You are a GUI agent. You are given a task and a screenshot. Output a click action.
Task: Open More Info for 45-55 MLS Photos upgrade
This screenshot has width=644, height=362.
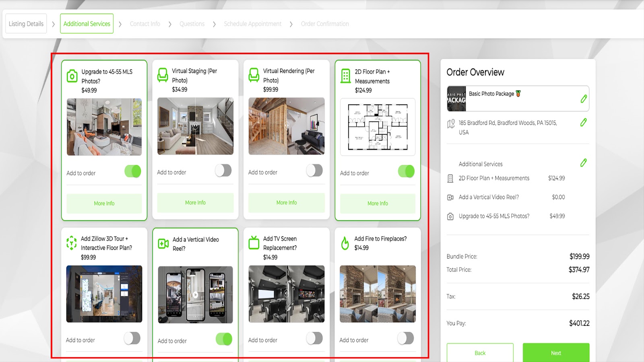(x=104, y=204)
